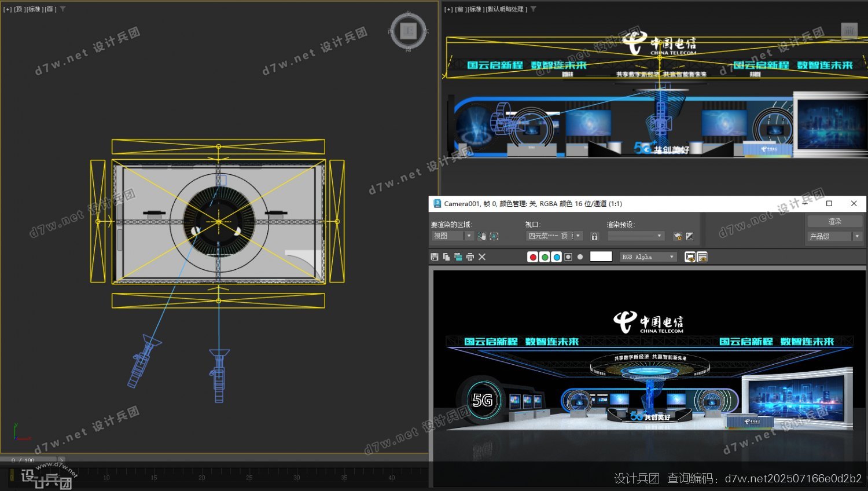Toggle the lock to viewport icon
Viewport: 868px width, 491px height.
coord(594,236)
